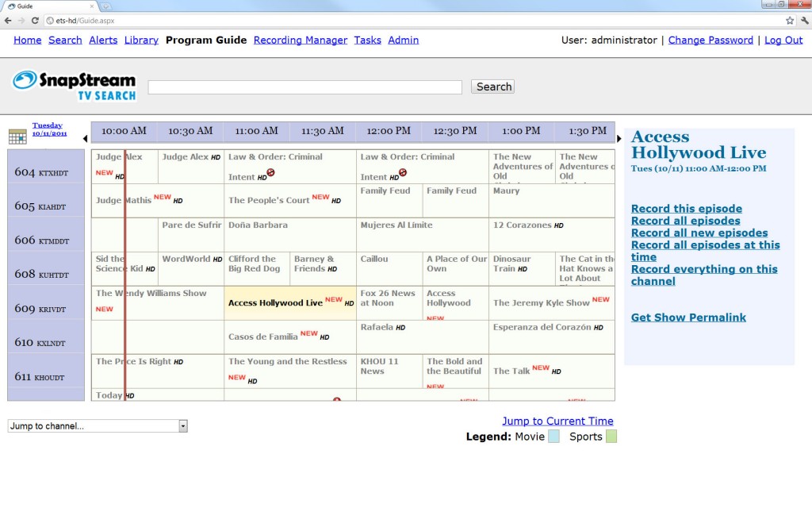This screenshot has height=508, width=812.
Task: Click the Movie legend color swatch
Action: (x=553, y=437)
